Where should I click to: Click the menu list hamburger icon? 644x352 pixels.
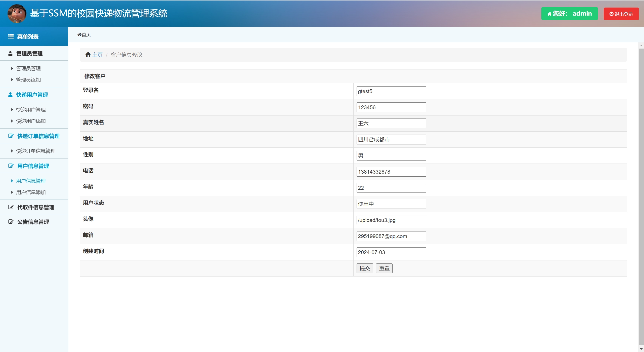tap(11, 37)
